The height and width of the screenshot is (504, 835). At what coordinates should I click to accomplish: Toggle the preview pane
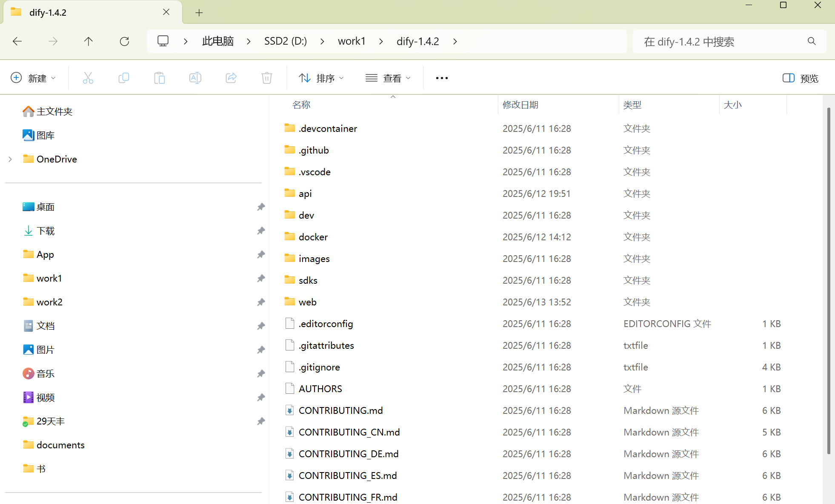tap(800, 78)
